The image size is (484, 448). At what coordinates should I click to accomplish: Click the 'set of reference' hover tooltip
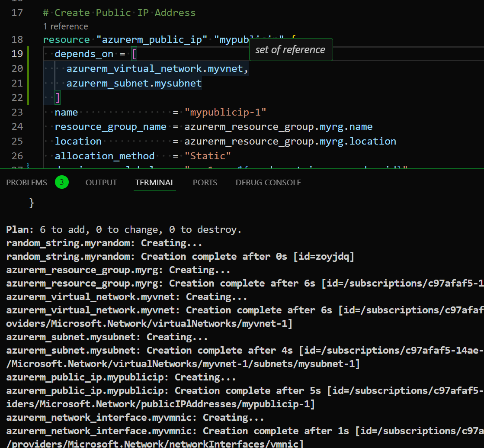(x=291, y=49)
